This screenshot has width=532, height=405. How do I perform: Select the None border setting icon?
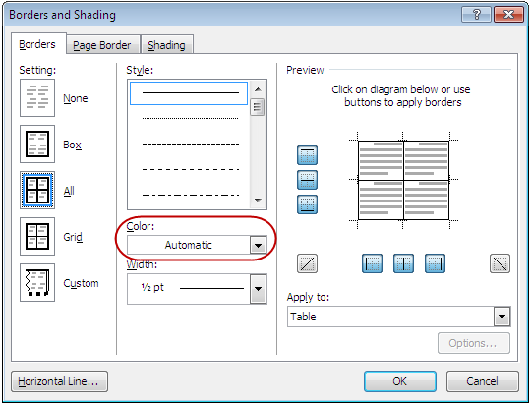click(37, 98)
